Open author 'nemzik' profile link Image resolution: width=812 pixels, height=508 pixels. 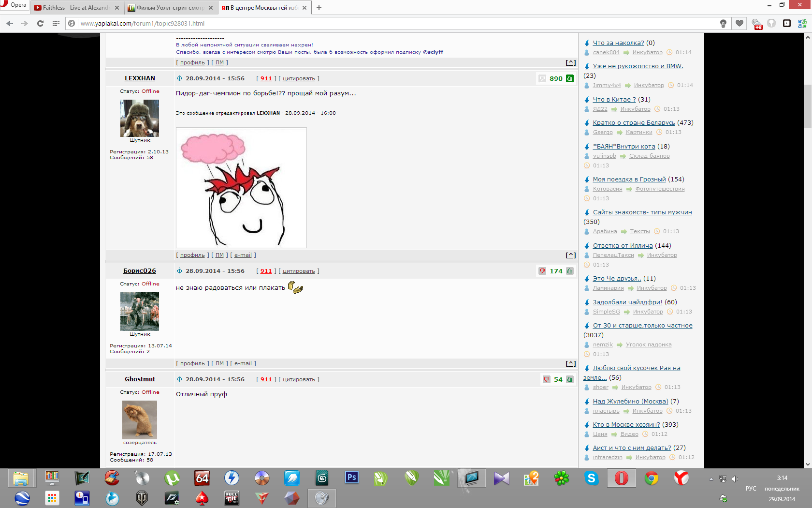pos(603,345)
